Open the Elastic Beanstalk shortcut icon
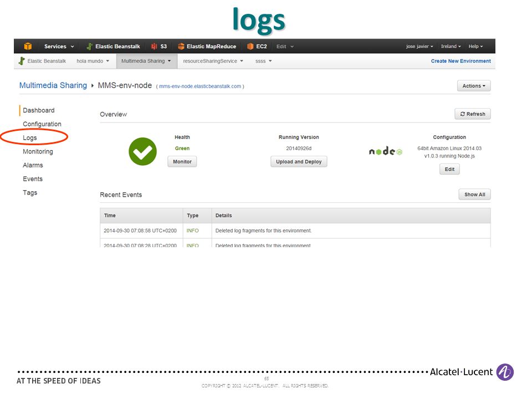The image size is (532, 399). pos(89,47)
